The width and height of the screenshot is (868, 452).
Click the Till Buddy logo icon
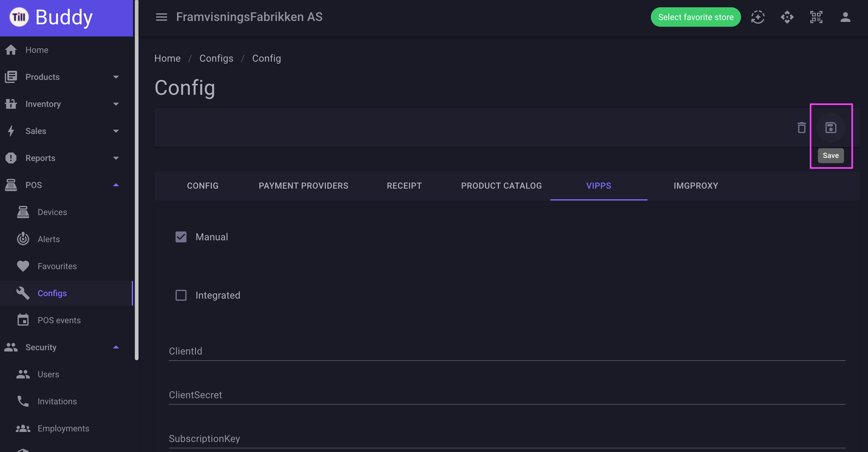(x=19, y=17)
